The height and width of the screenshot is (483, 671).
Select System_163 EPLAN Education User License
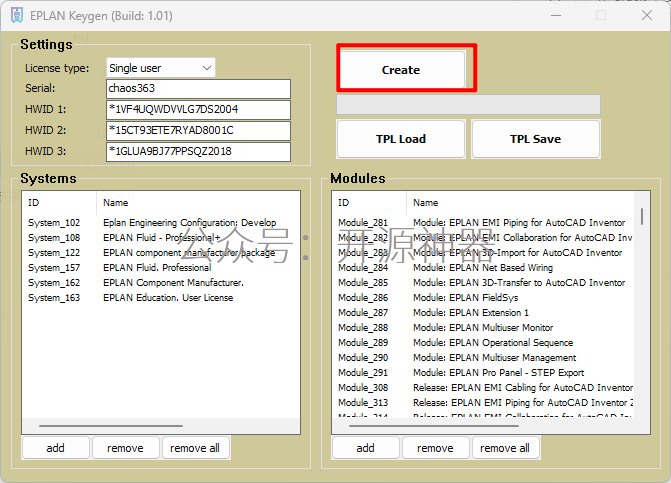[x=160, y=297]
